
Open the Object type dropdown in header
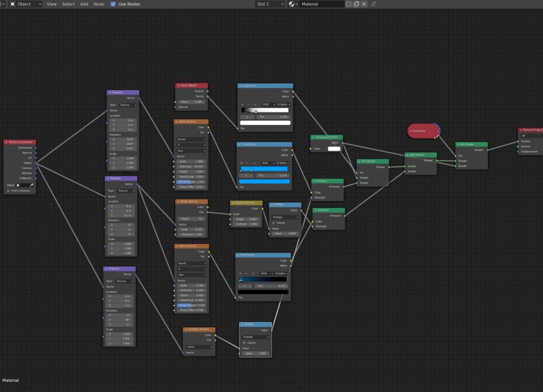(x=26, y=4)
